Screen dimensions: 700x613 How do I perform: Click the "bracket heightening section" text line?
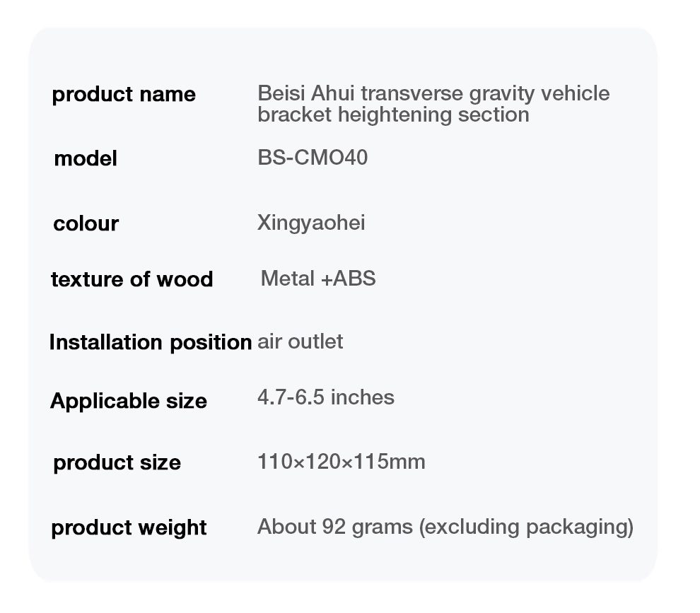392,115
